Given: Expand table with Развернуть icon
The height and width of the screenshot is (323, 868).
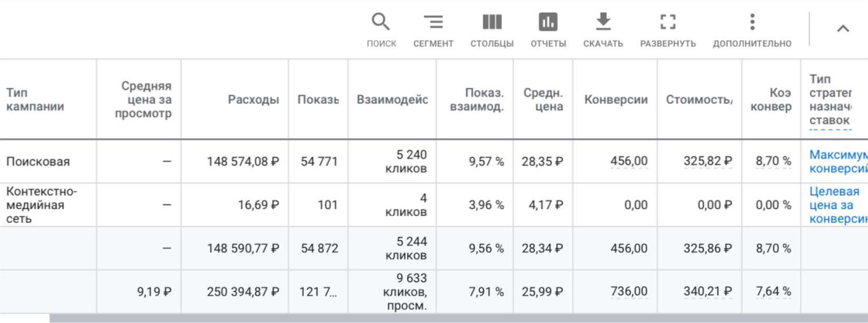Looking at the screenshot, I should coord(668,22).
